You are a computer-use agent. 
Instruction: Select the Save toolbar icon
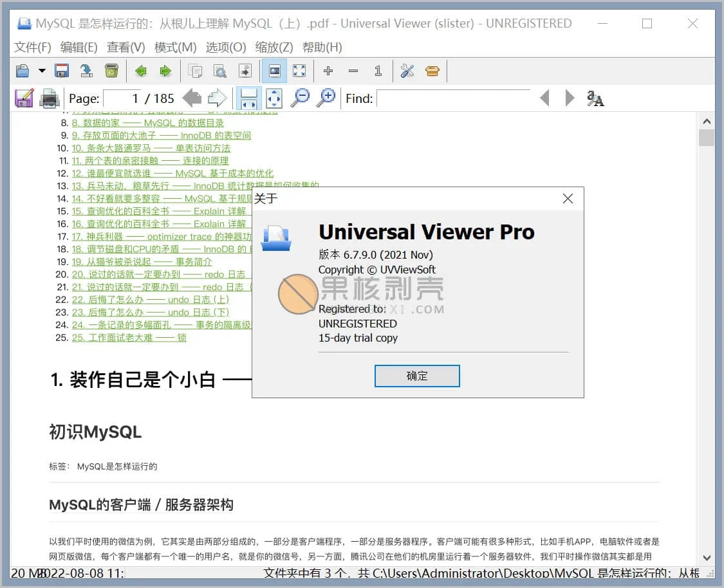pos(60,71)
